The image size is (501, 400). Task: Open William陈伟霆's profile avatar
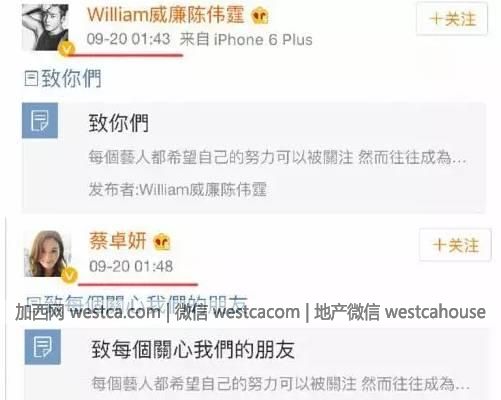[45, 27]
